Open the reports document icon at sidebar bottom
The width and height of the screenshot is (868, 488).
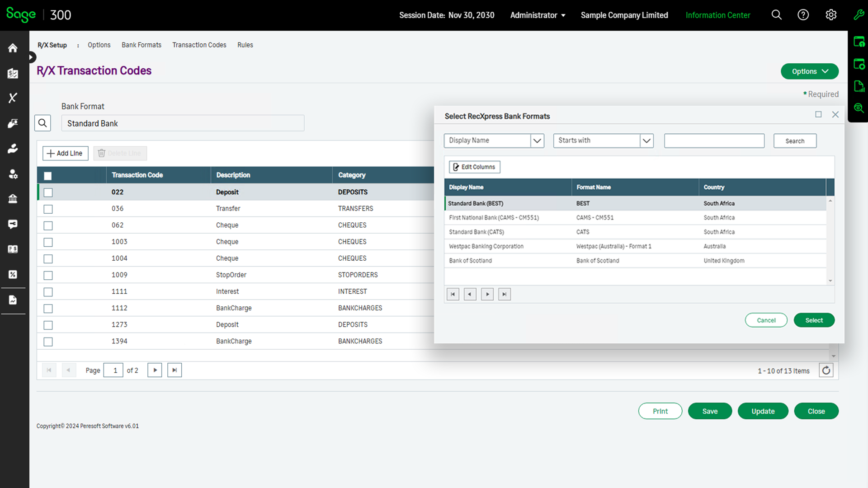tap(12, 300)
